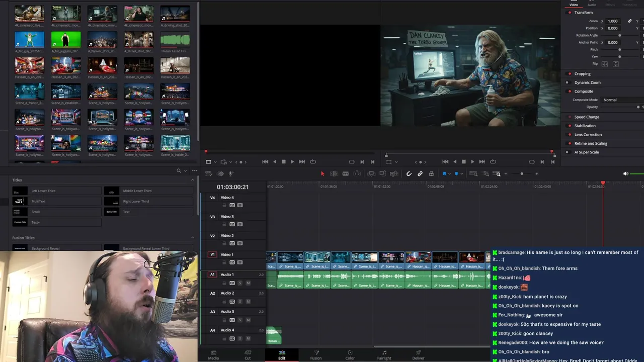Screen dimensions: 644x362
Task: Flip the clip vertically
Action: tap(615, 64)
